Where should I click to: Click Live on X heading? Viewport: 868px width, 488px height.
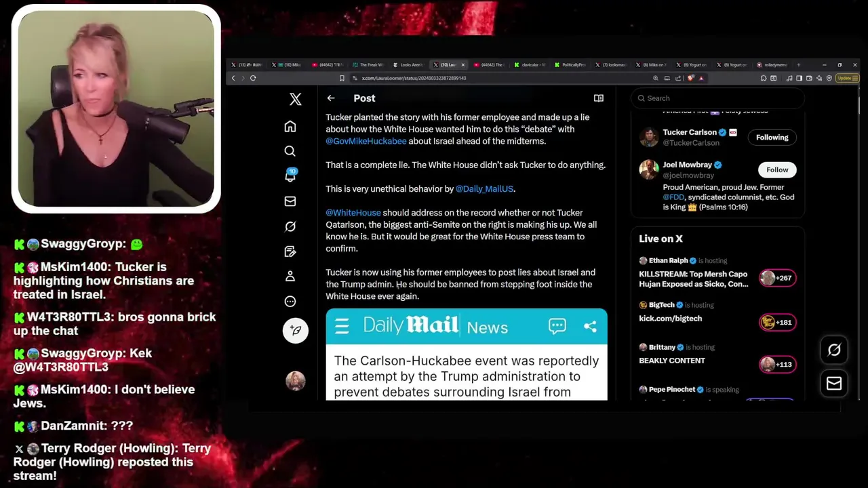tap(660, 239)
